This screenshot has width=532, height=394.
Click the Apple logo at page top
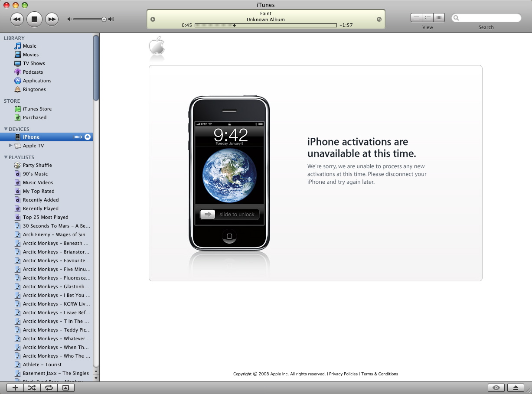pyautogui.click(x=157, y=46)
